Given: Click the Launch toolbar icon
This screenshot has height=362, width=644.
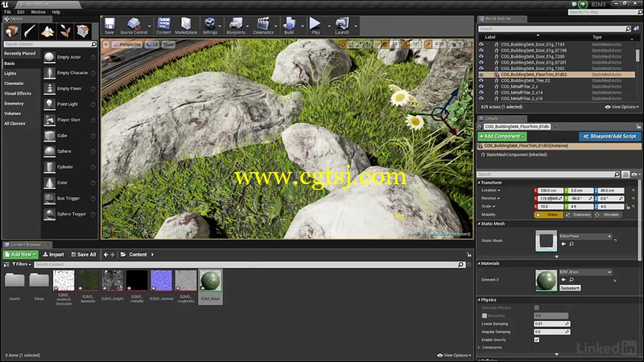Looking at the screenshot, I should click(x=341, y=26).
